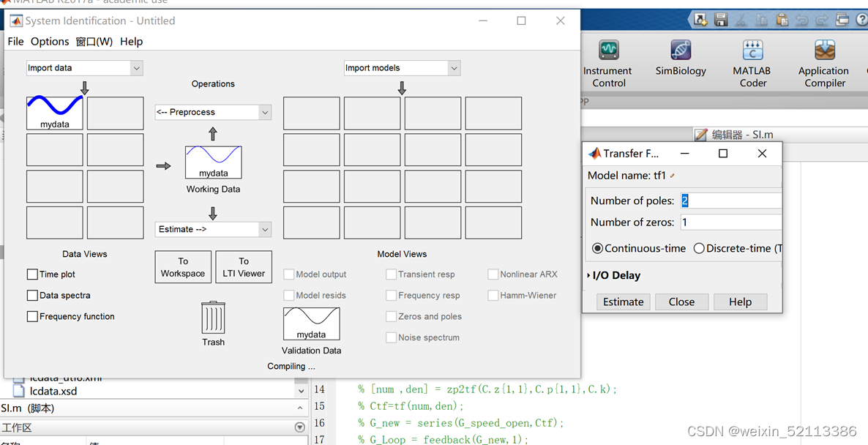
Task: Open the 窗口(W) menu
Action: (94, 42)
